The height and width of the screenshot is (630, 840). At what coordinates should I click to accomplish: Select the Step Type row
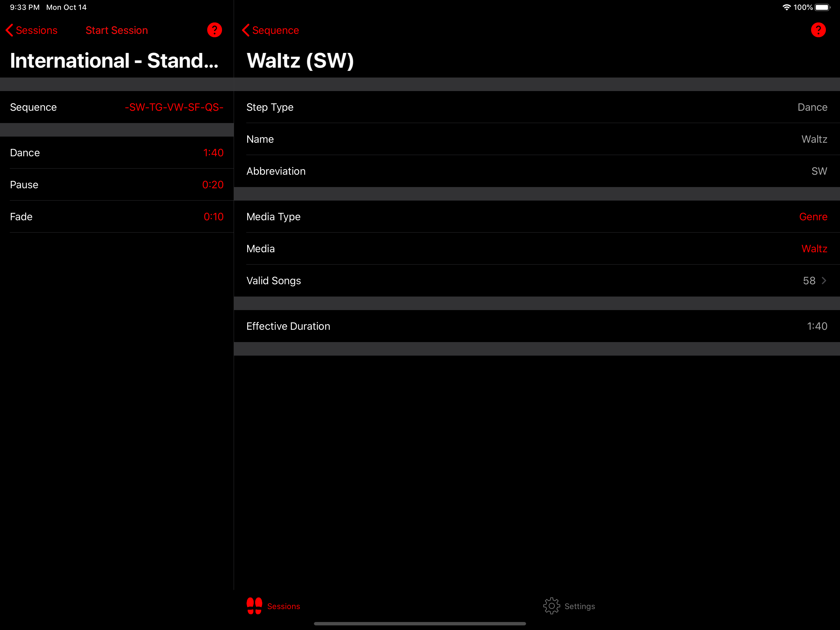537,107
